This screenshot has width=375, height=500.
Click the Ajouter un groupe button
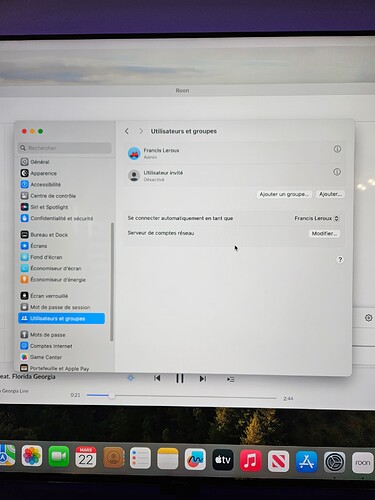click(284, 194)
